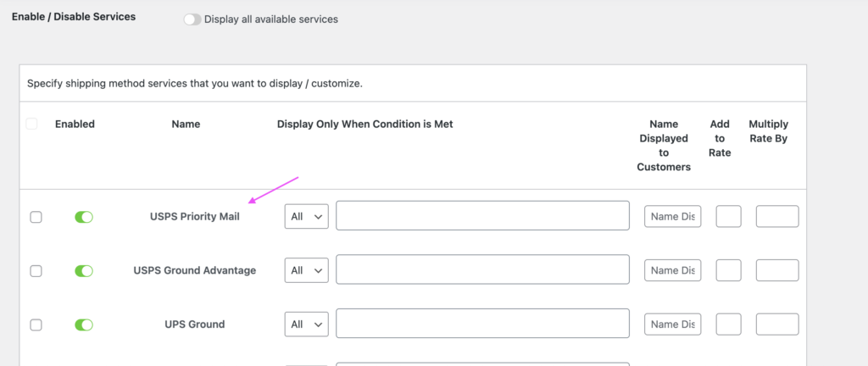Click Add to Rate field for UPS Ground

point(728,324)
